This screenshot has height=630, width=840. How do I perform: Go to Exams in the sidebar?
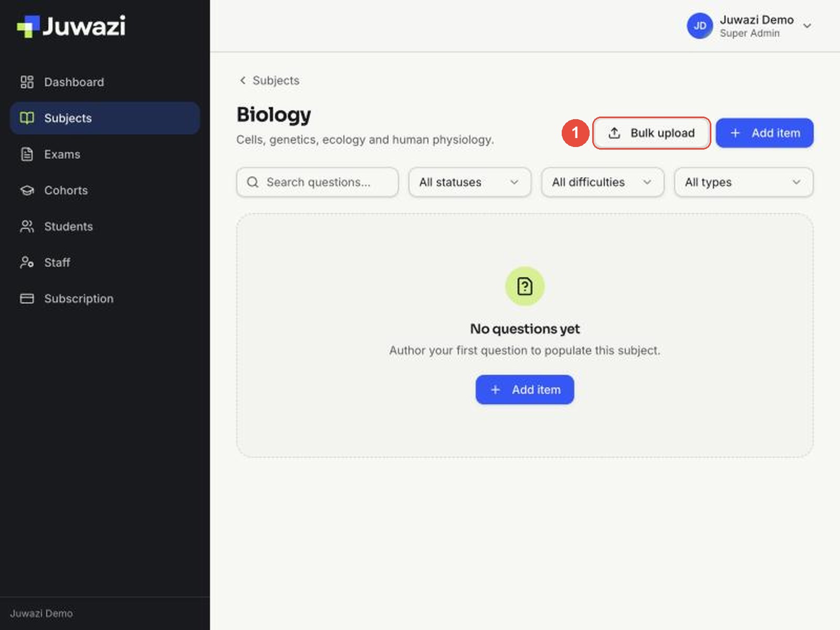(104, 154)
